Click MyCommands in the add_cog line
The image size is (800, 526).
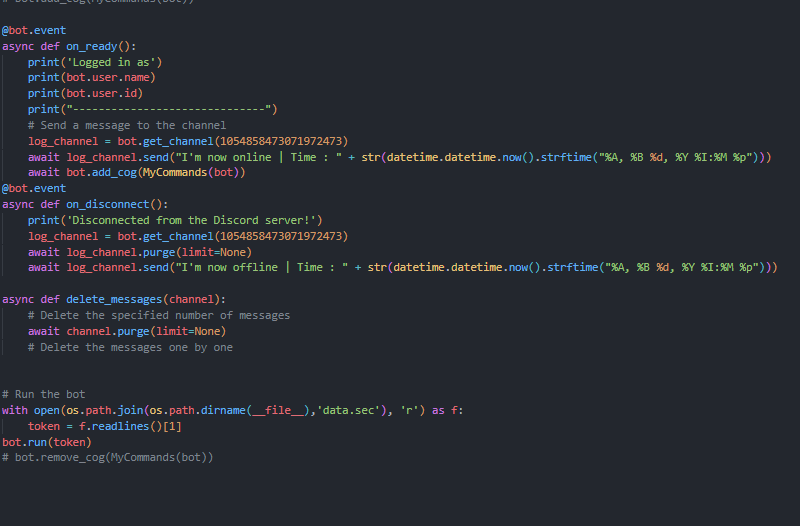pyautogui.click(x=175, y=172)
